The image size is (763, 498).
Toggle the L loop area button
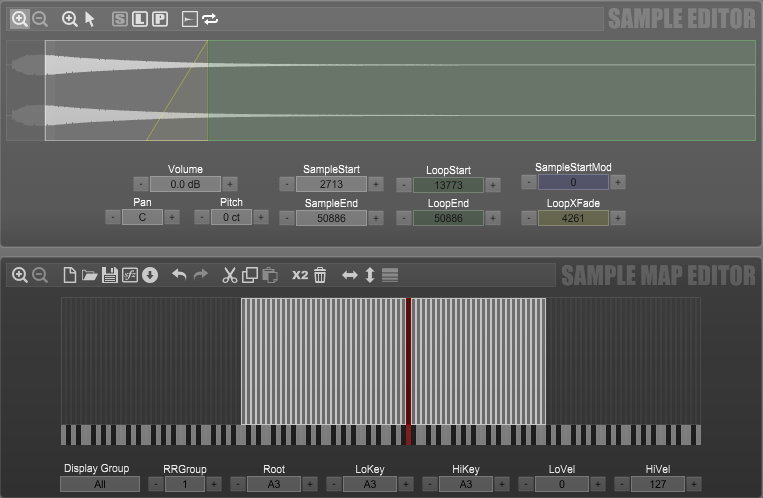click(x=140, y=19)
